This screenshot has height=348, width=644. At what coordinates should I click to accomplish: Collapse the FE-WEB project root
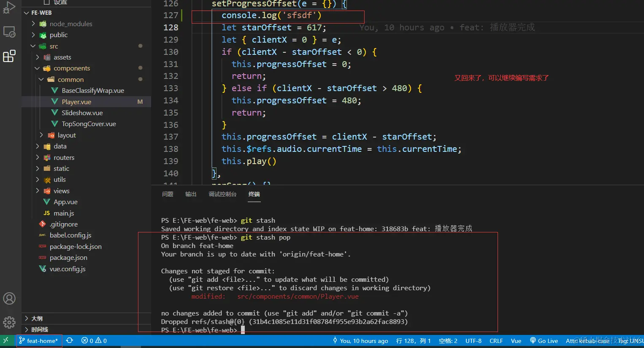pos(27,13)
